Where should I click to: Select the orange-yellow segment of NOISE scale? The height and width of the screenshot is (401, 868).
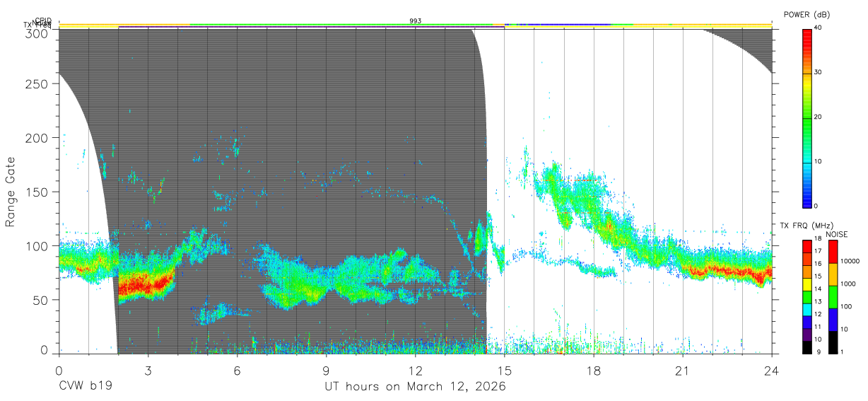tap(832, 274)
